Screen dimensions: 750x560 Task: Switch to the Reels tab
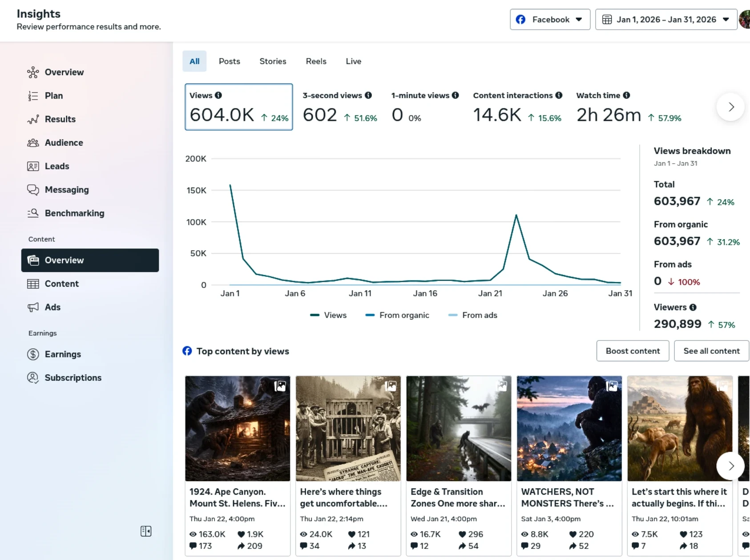pyautogui.click(x=316, y=61)
